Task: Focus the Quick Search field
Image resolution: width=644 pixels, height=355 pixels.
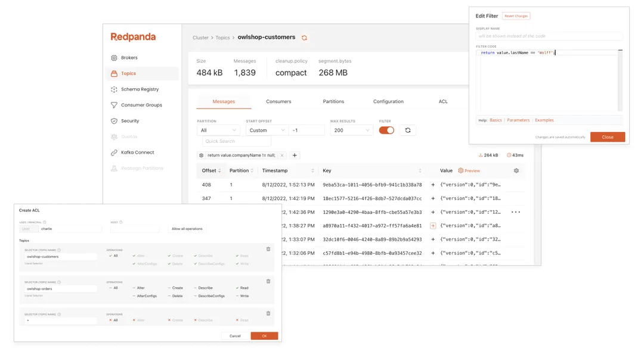Action: (237, 142)
